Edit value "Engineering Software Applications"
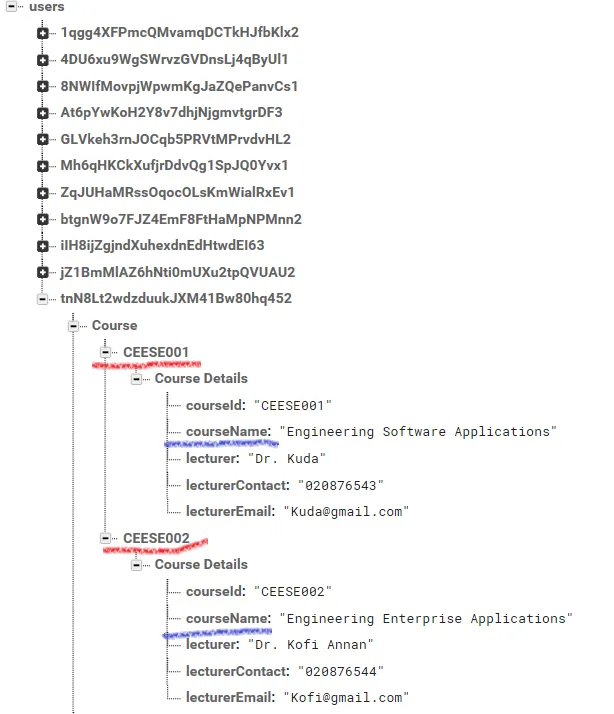This screenshot has width=614, height=714. coord(418,432)
